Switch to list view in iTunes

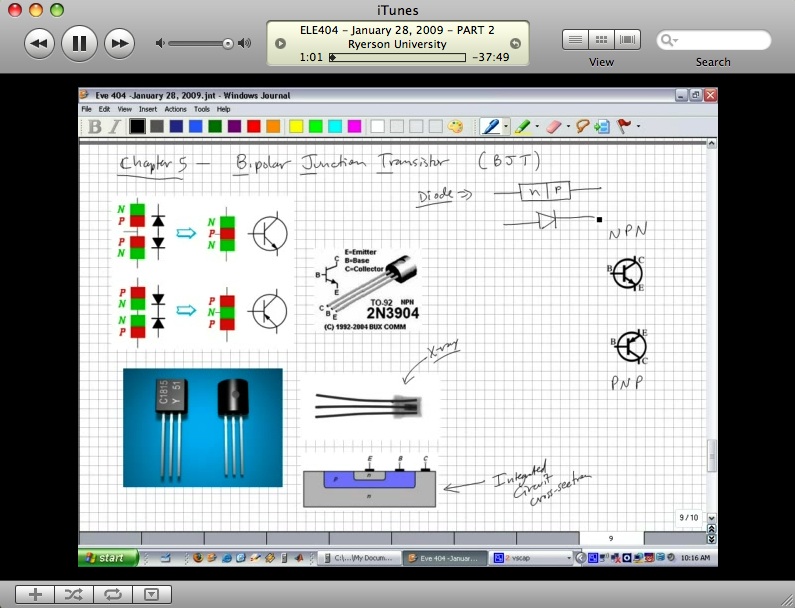pyautogui.click(x=575, y=40)
